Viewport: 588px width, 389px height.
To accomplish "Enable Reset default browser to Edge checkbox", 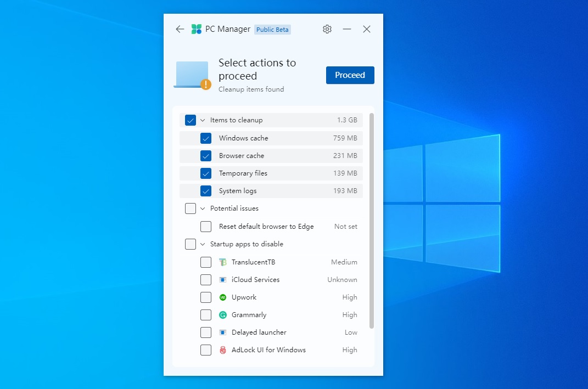I will (206, 227).
